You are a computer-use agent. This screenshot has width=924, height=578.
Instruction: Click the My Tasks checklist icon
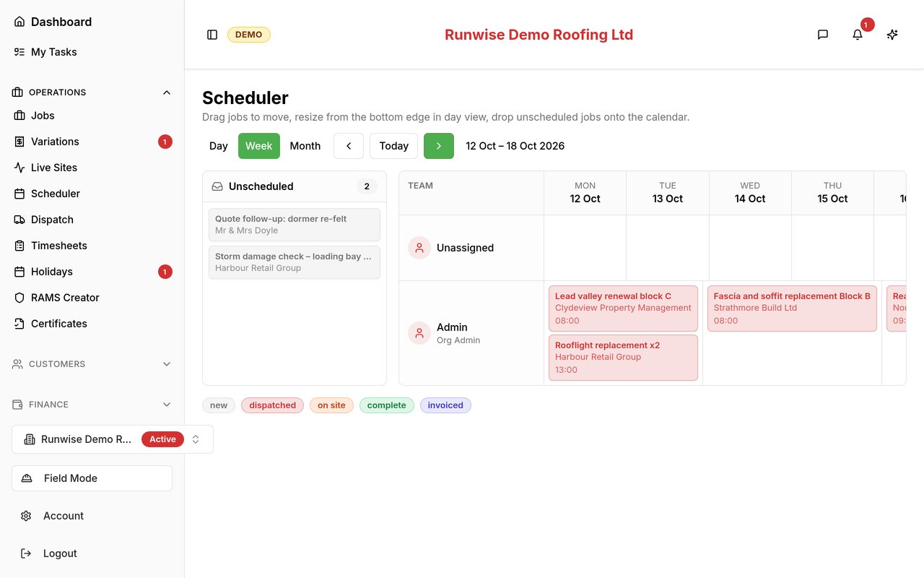[19, 52]
